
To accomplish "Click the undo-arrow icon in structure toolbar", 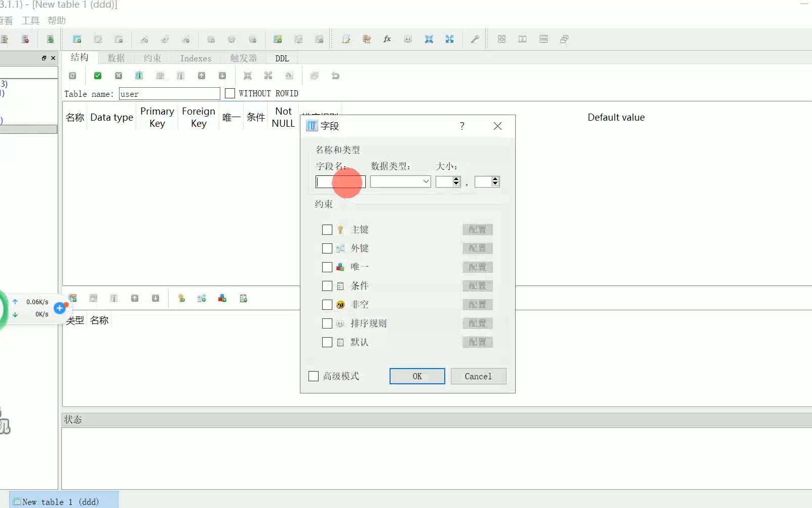I will point(335,76).
